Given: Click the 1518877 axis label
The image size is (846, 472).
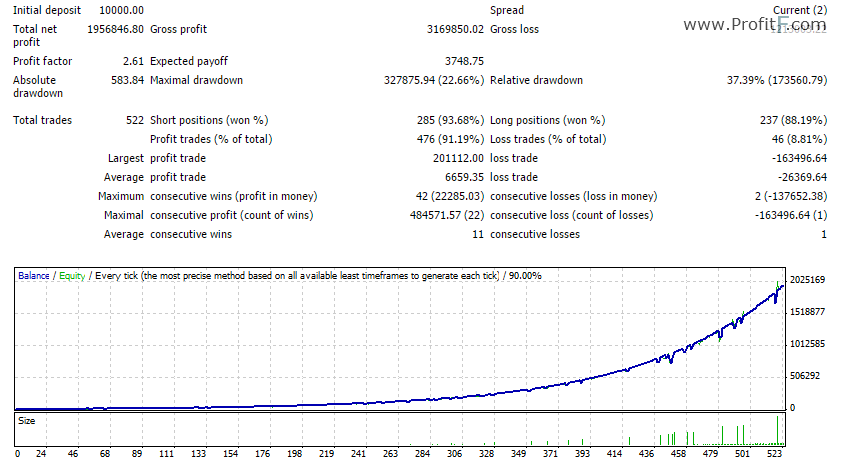Looking at the screenshot, I should (x=807, y=312).
